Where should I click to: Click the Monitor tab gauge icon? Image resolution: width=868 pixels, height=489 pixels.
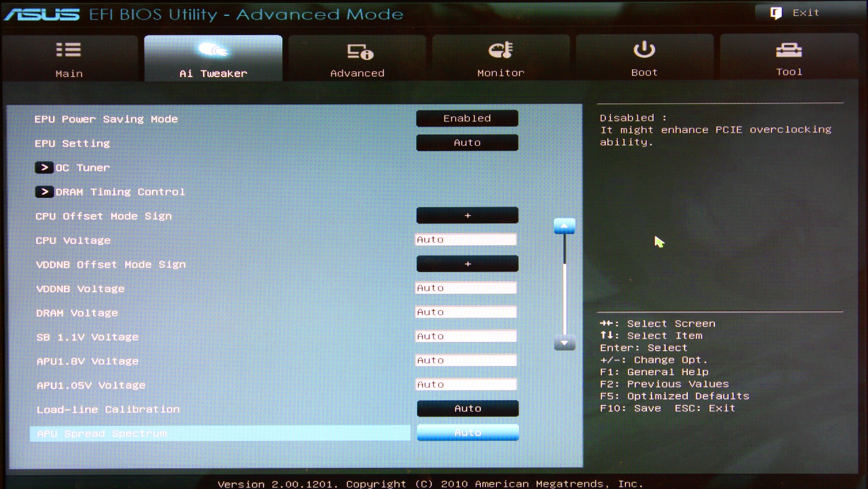(x=500, y=50)
